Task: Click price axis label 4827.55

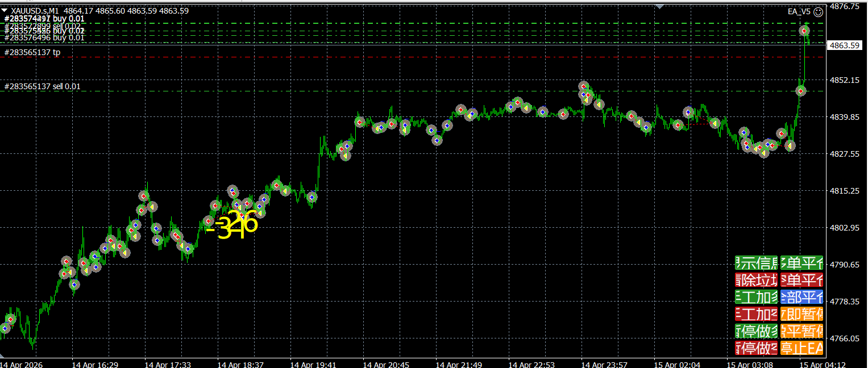Action: click(x=845, y=154)
